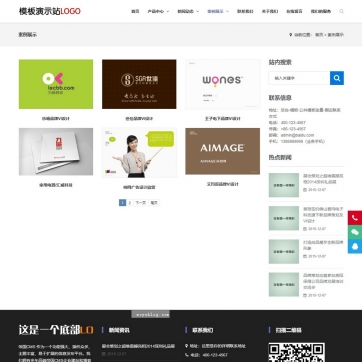362x362 pixels.
Task: Open the blue QQ floating icon
Action: pos(355,246)
